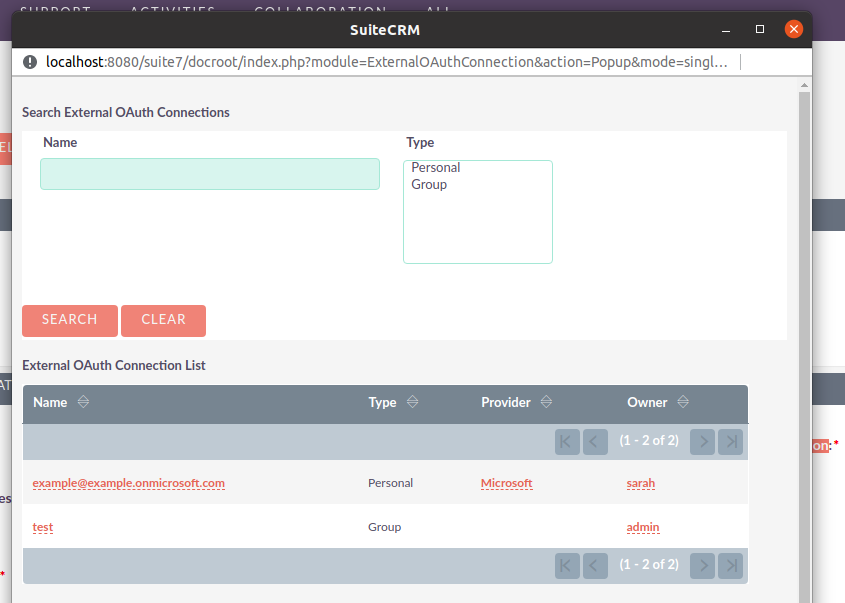845x603 pixels.
Task: Click the scrollbar up arrow on the right
Action: click(804, 85)
